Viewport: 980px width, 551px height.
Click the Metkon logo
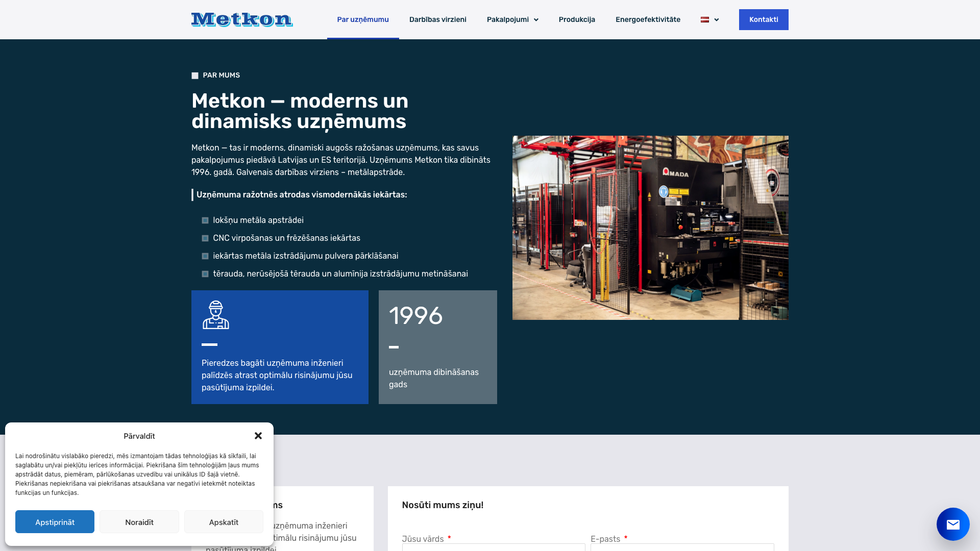coord(242,19)
